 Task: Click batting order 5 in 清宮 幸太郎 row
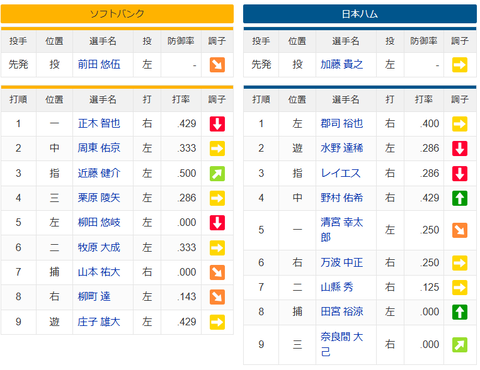point(261,230)
